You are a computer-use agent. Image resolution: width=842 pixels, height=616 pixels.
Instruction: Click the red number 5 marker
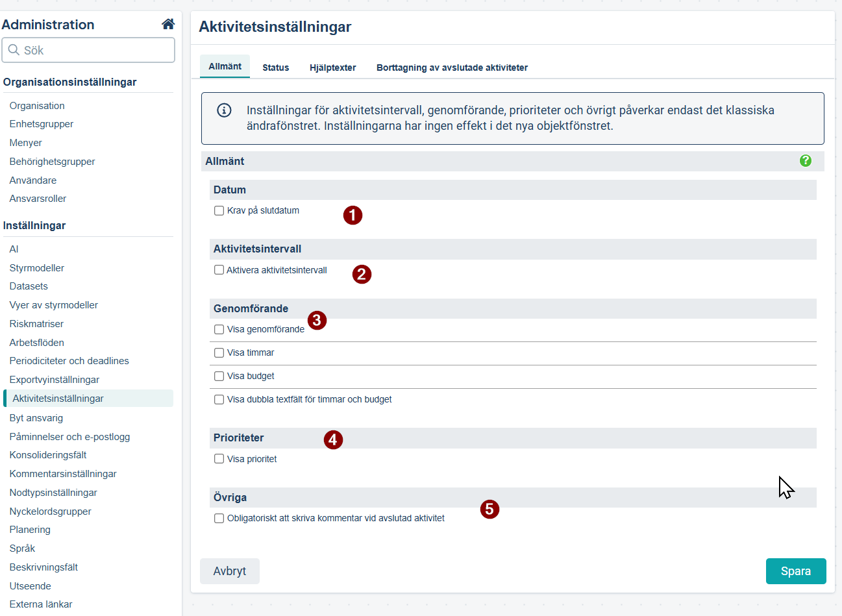coord(489,509)
